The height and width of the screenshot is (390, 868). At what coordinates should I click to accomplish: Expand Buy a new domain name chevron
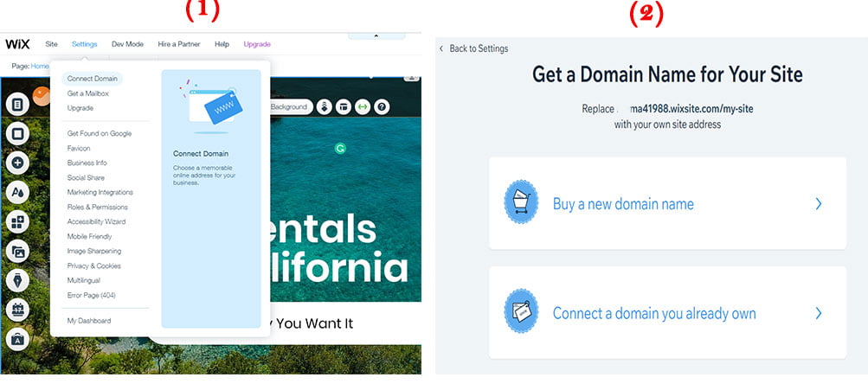pos(819,204)
